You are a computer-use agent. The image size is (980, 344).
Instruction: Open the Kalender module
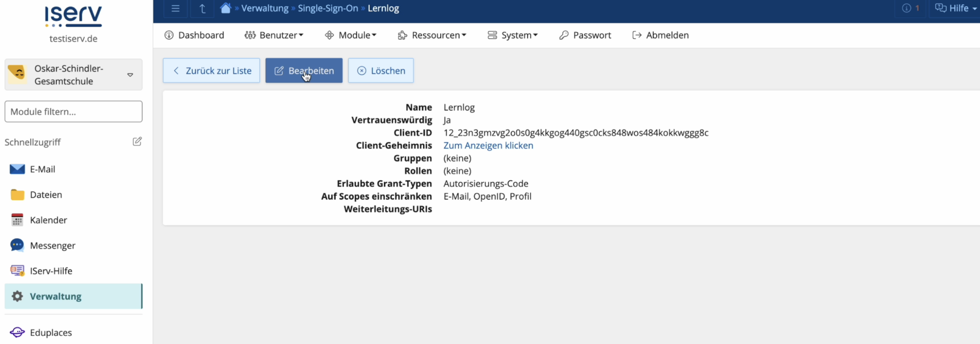click(x=48, y=220)
